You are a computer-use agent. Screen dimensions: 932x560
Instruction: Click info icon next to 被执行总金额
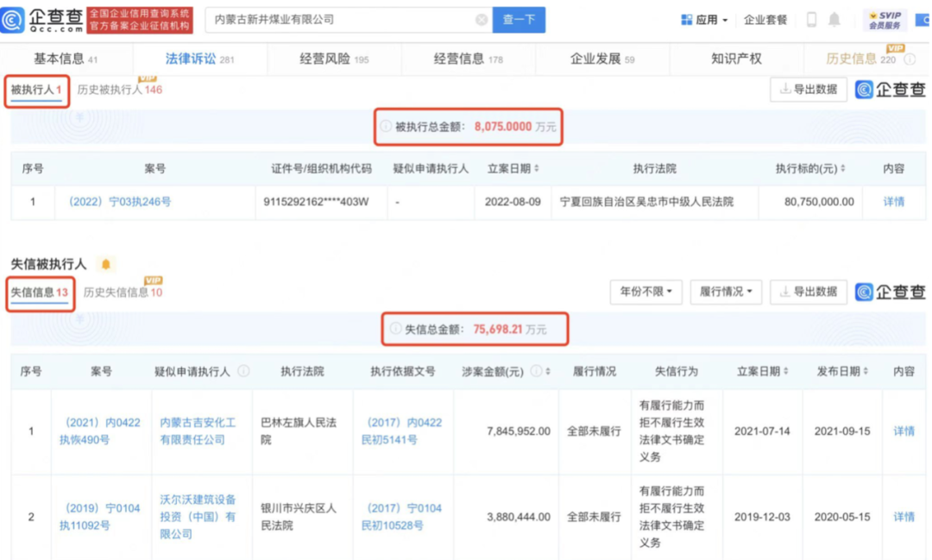tap(386, 126)
